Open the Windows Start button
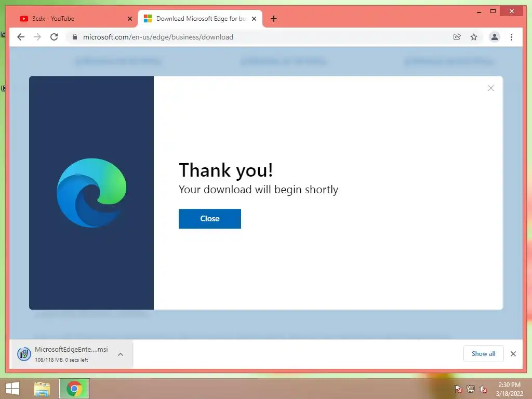 [x=12, y=389]
